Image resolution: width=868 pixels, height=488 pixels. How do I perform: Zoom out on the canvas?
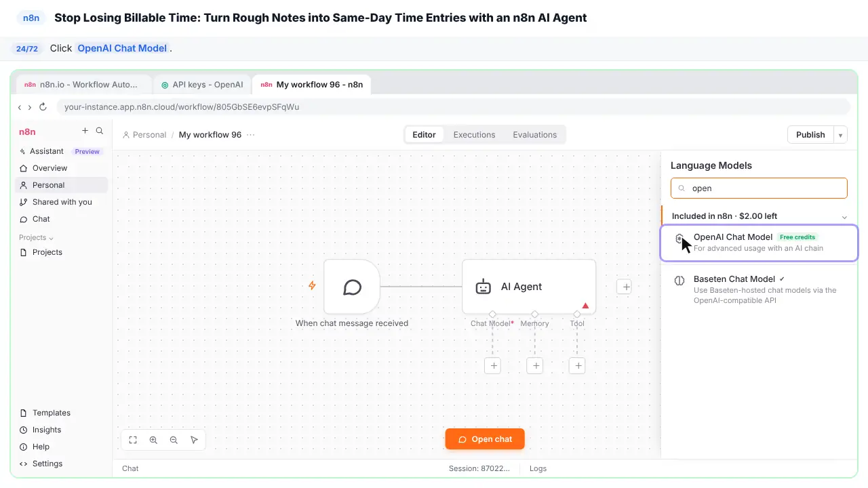click(174, 440)
